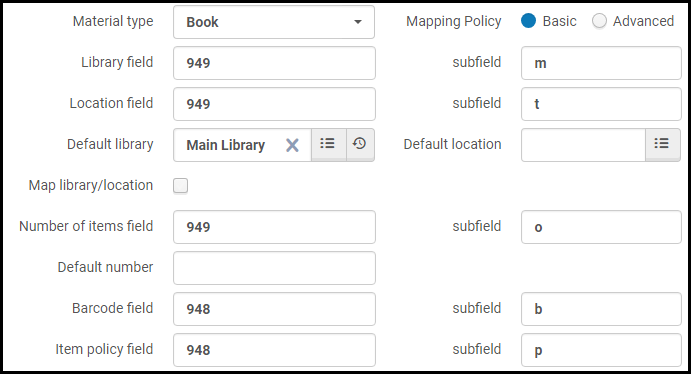Click the empty Default number field

pyautogui.click(x=274, y=268)
